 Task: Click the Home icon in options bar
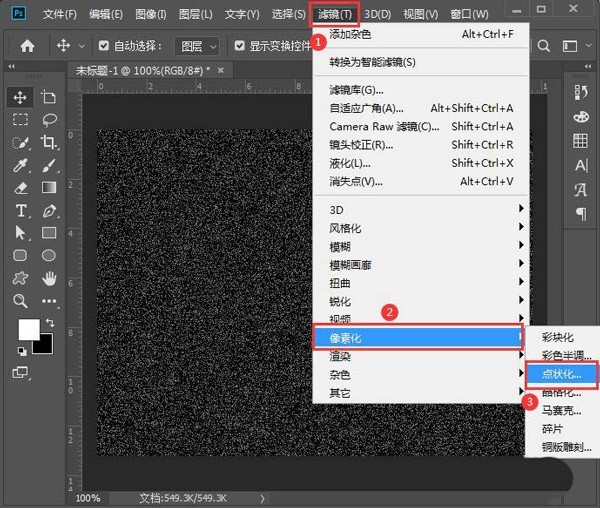[x=28, y=46]
